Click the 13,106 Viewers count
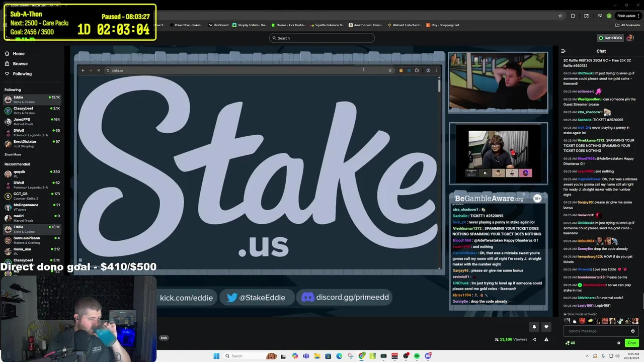 [x=511, y=339]
